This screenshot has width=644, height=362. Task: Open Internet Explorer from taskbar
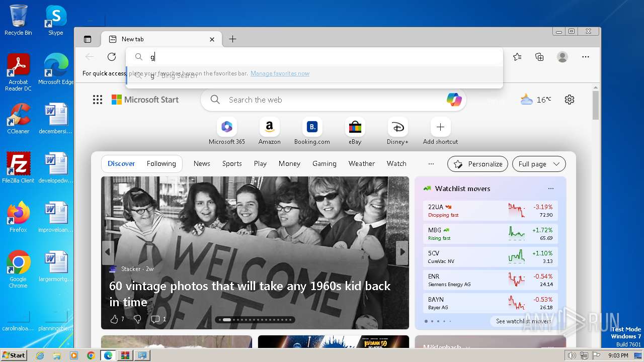(x=40, y=355)
